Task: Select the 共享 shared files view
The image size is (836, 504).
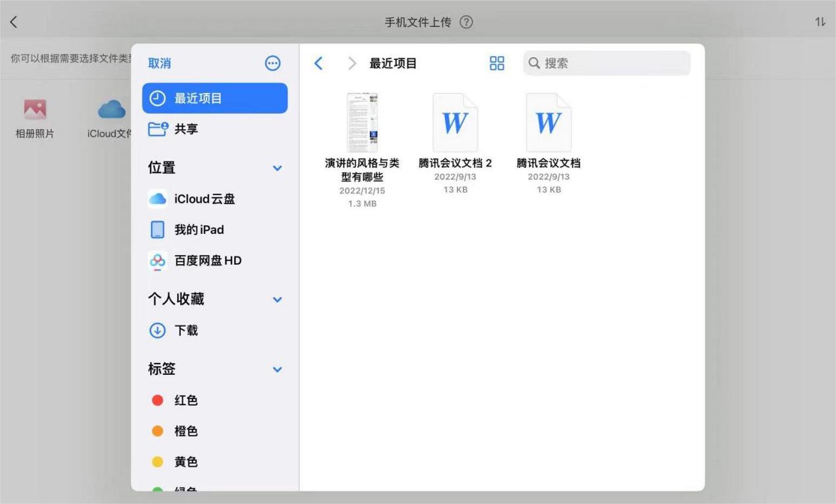Action: 185,128
